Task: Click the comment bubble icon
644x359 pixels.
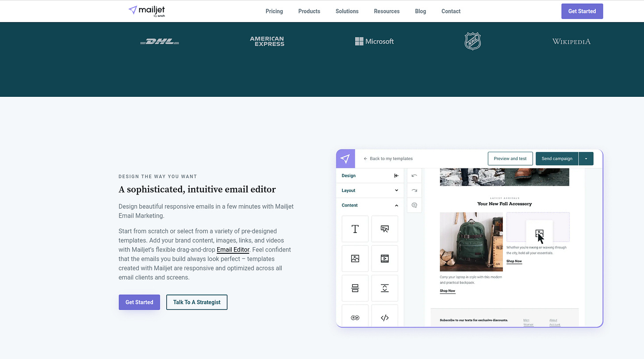Action: (x=414, y=205)
